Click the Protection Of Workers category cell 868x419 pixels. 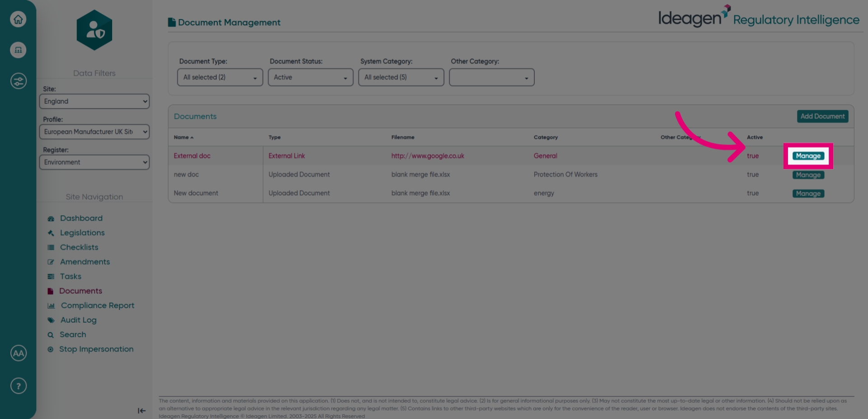[566, 174]
